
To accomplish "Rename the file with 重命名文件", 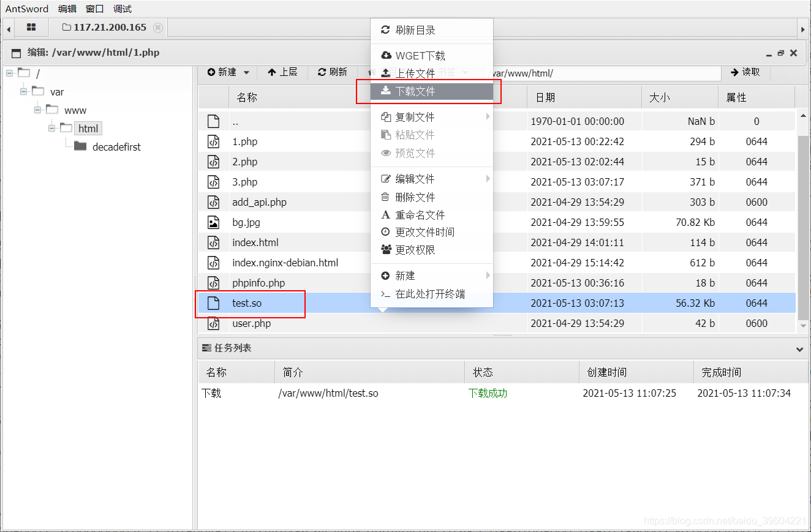I will [410, 214].
